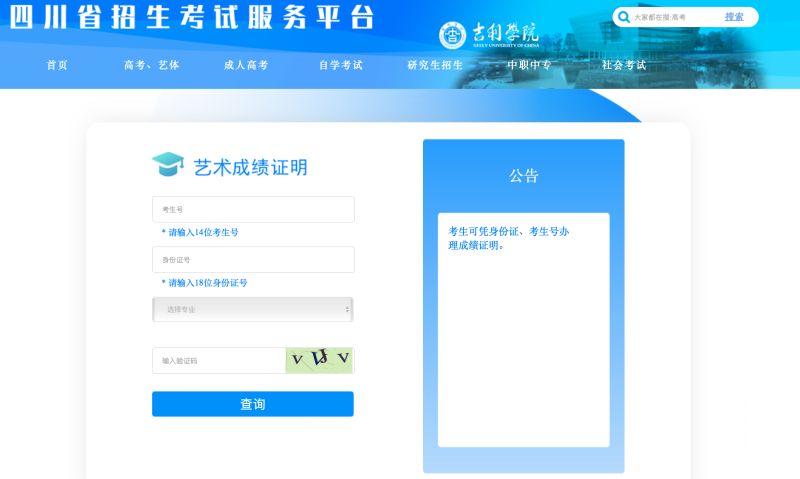Open the 高考、艺体 menu item
800x479 pixels.
coord(152,65)
